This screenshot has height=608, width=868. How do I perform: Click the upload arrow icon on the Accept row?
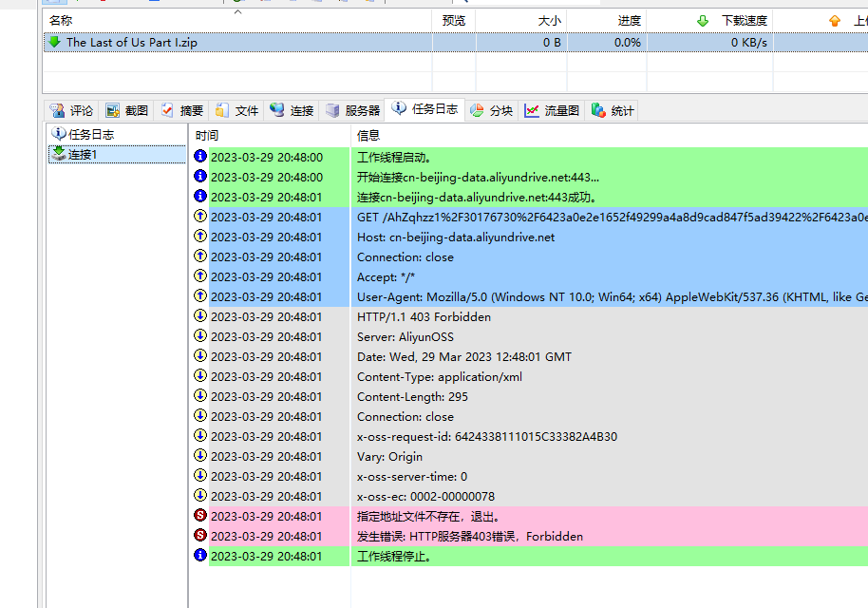point(200,275)
